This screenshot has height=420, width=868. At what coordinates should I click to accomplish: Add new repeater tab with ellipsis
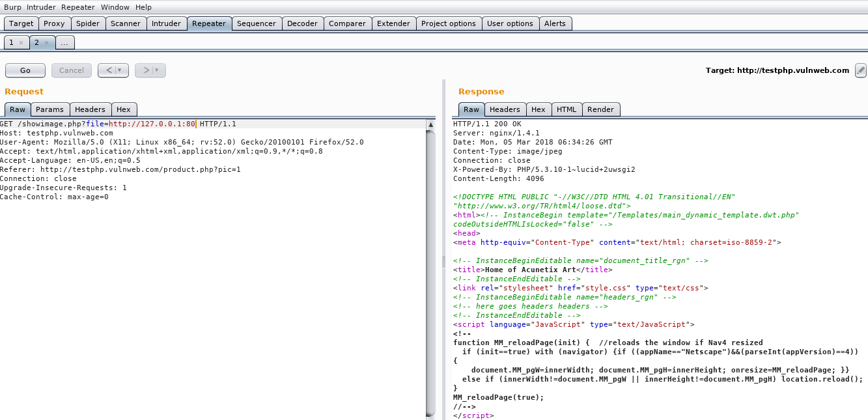point(64,42)
